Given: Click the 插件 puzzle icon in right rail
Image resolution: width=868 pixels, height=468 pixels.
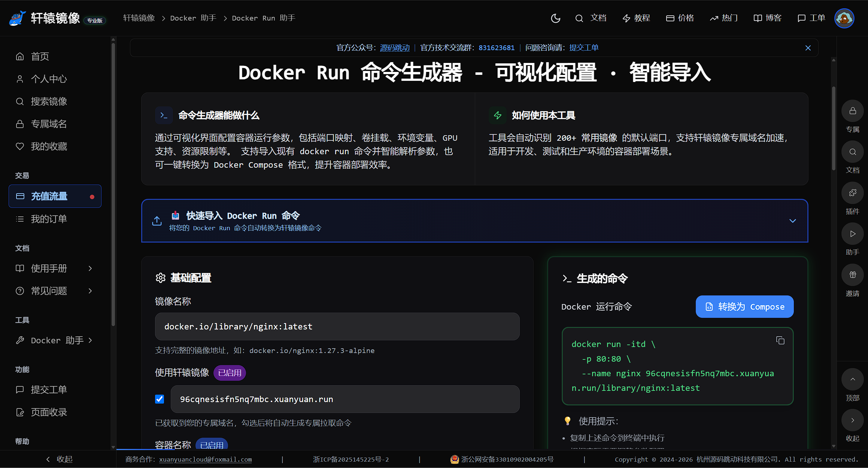Looking at the screenshot, I should tap(853, 193).
